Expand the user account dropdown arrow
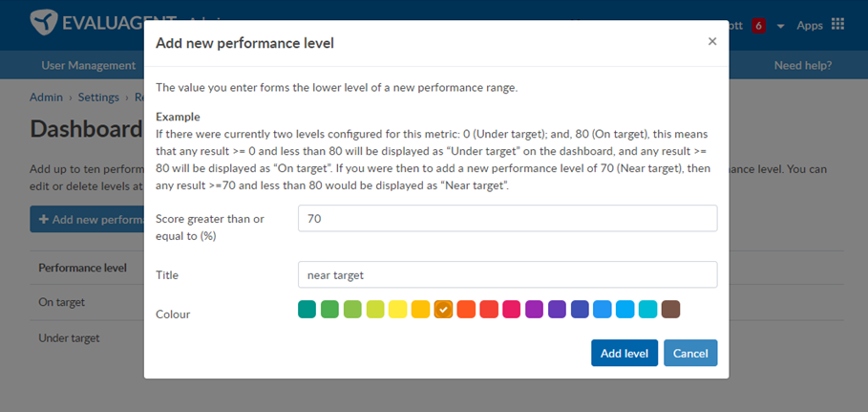Image resolution: width=868 pixels, height=412 pixels. 780,26
